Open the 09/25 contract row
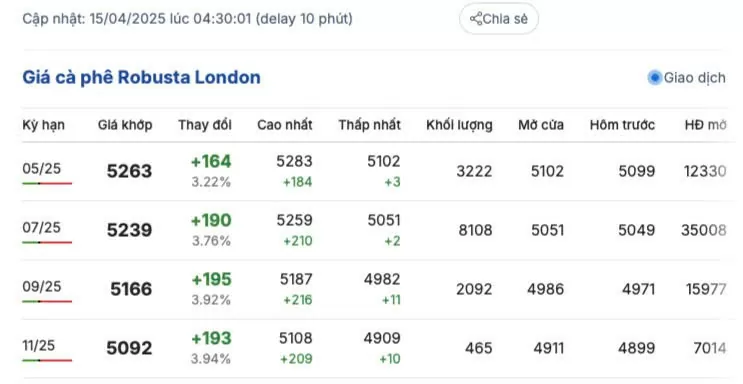743x384 pixels. 374,289
